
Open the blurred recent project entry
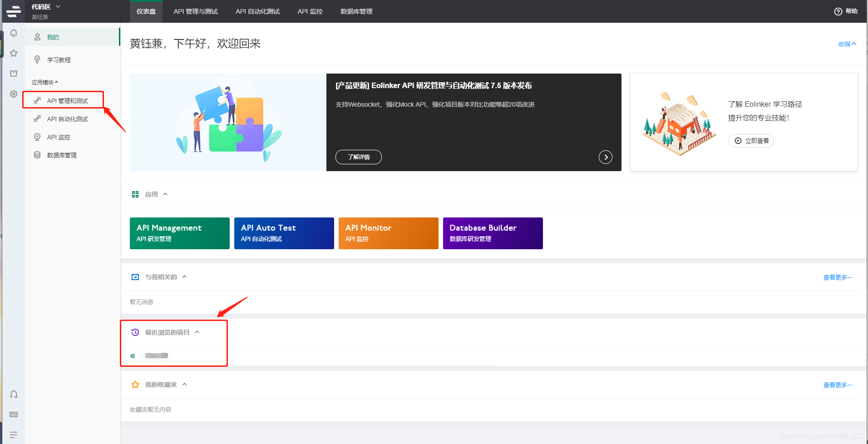click(x=154, y=355)
